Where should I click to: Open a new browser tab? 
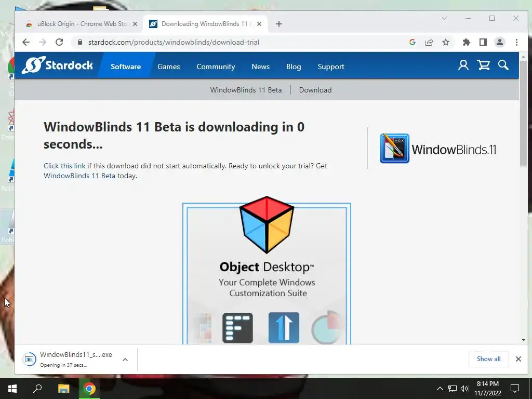[x=279, y=24]
